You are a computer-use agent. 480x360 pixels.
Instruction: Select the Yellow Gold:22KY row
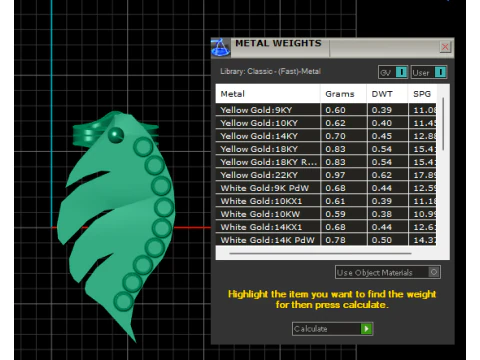(x=326, y=175)
